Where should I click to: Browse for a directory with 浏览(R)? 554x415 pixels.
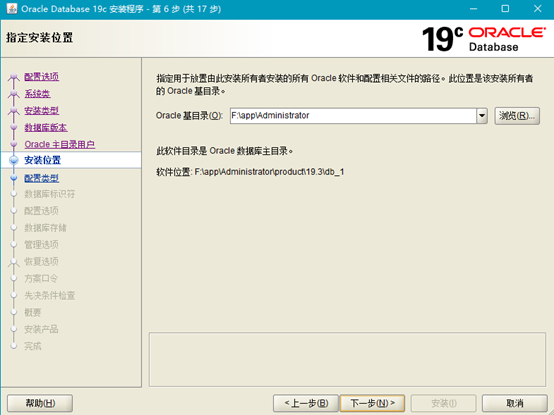[x=517, y=116]
